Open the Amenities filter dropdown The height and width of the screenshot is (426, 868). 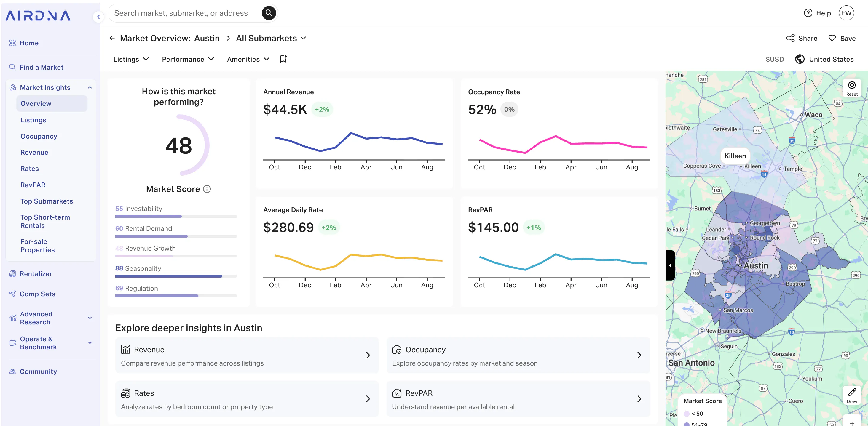pyautogui.click(x=248, y=59)
